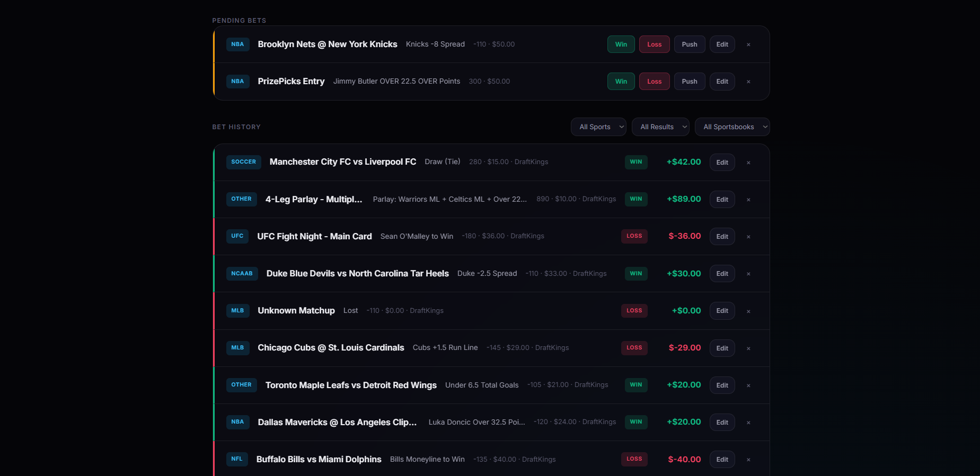This screenshot has width=980, height=476.
Task: Click the NCAAB sport tag
Action: [242, 274]
